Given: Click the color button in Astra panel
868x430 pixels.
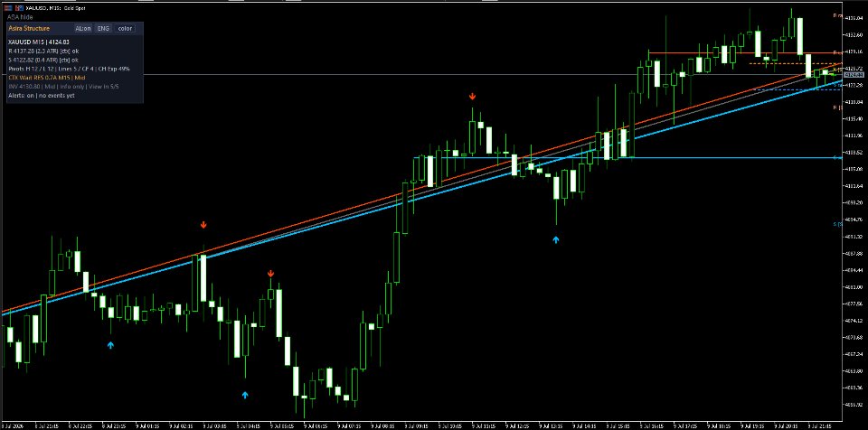Looking at the screenshot, I should (125, 28).
